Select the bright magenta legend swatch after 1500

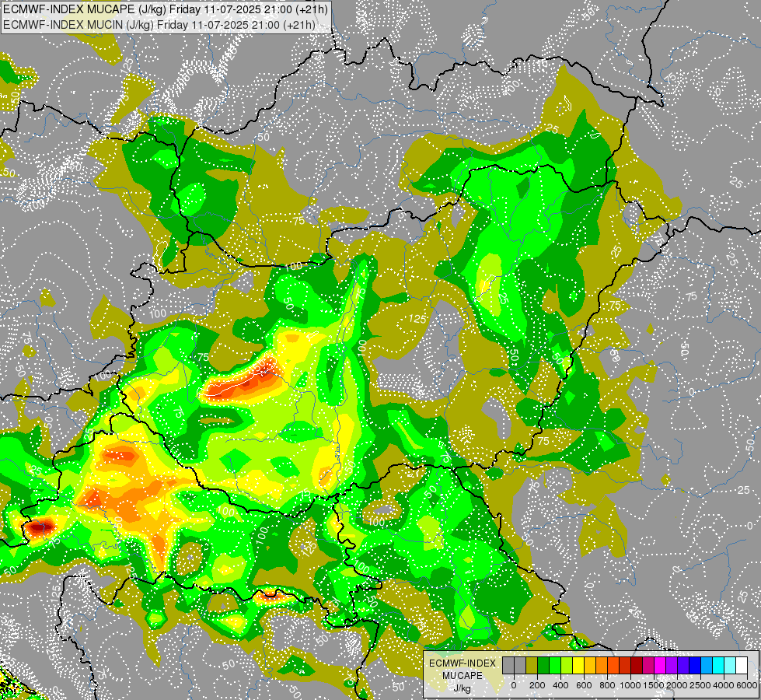coord(660,665)
